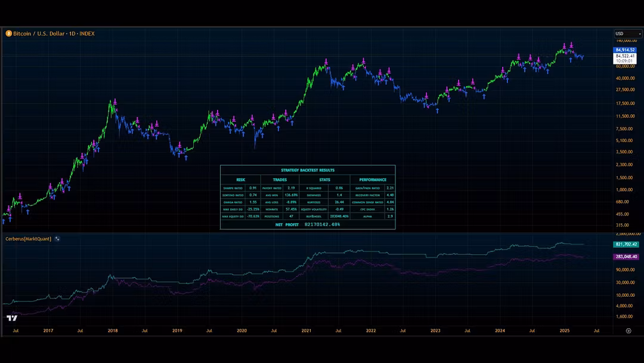This screenshot has height=363, width=644.
Task: Select the Cerberus[MarktQuant] indicator label
Action: pyautogui.click(x=28, y=239)
